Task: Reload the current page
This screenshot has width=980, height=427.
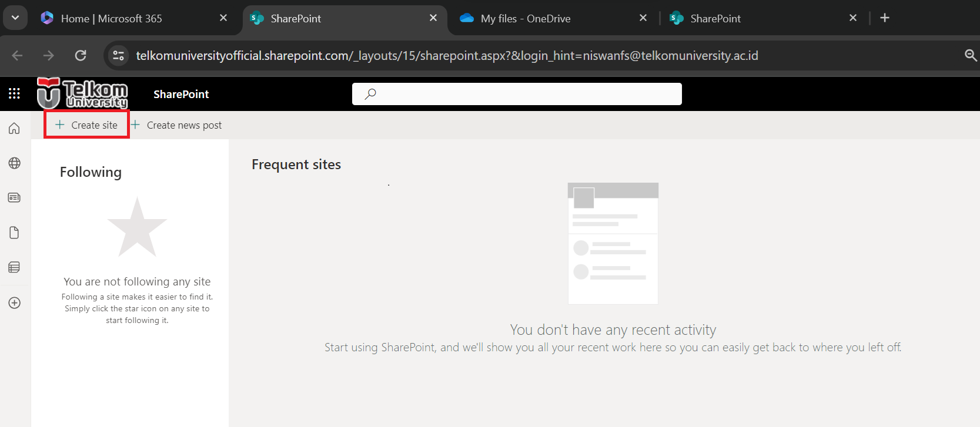Action: 81,55
